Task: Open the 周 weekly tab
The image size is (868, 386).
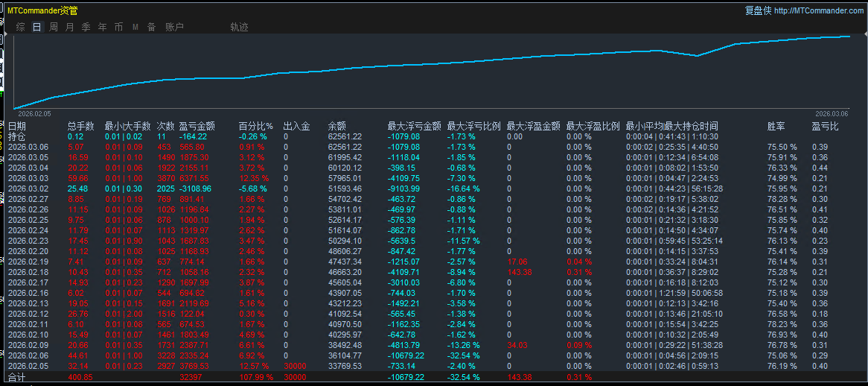Action: 53,27
